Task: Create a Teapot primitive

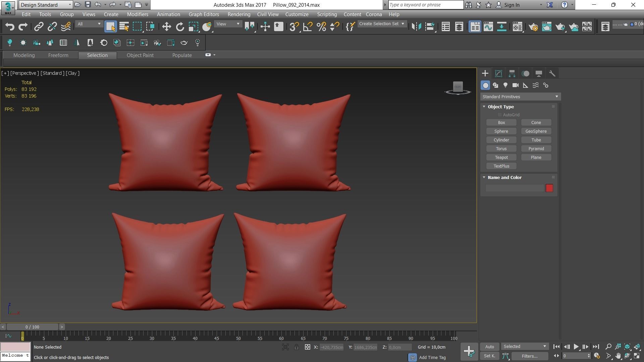Action: [501, 158]
